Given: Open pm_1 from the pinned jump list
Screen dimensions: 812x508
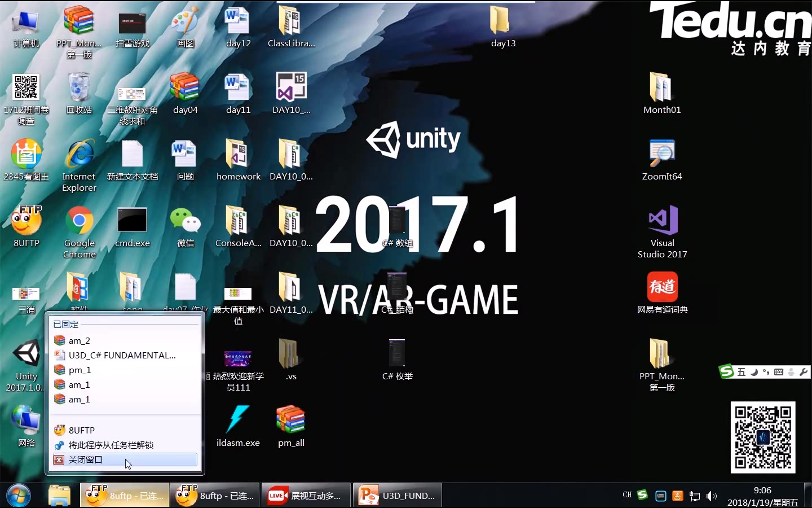Looking at the screenshot, I should coord(80,370).
